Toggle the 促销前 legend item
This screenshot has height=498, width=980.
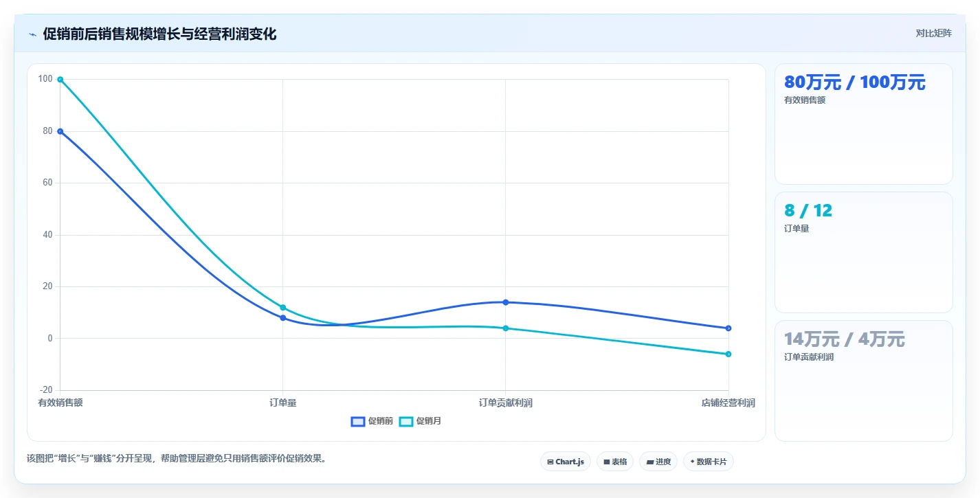coord(372,421)
